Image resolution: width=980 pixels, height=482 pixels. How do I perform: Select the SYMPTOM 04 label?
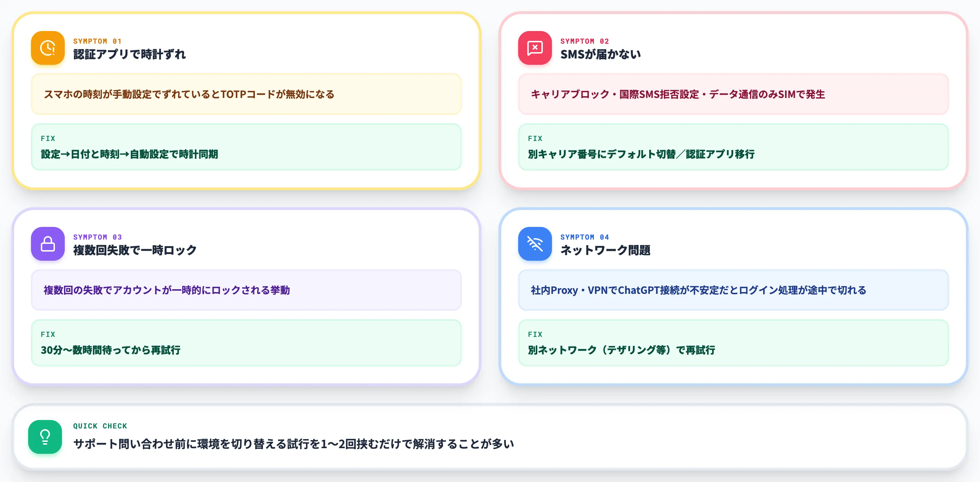click(584, 237)
